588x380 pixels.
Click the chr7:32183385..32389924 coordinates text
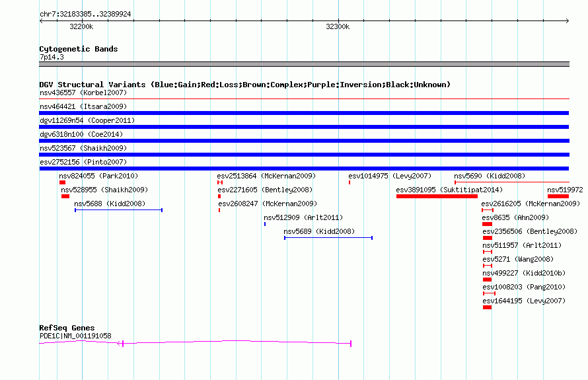coord(85,14)
